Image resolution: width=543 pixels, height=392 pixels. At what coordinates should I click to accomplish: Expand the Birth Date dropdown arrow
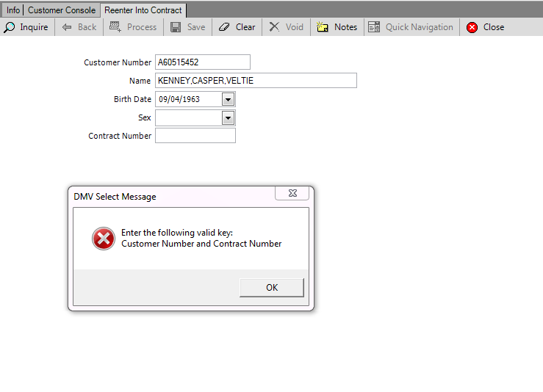(x=228, y=99)
